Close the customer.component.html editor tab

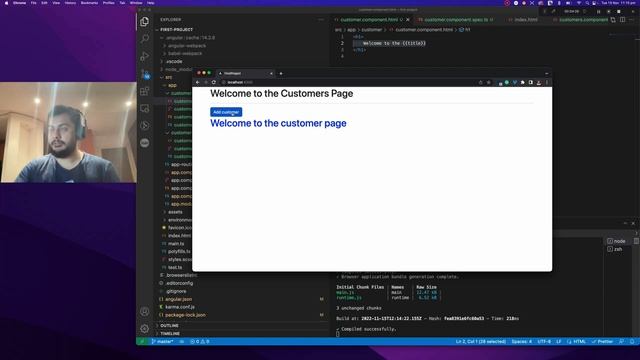pos(408,20)
